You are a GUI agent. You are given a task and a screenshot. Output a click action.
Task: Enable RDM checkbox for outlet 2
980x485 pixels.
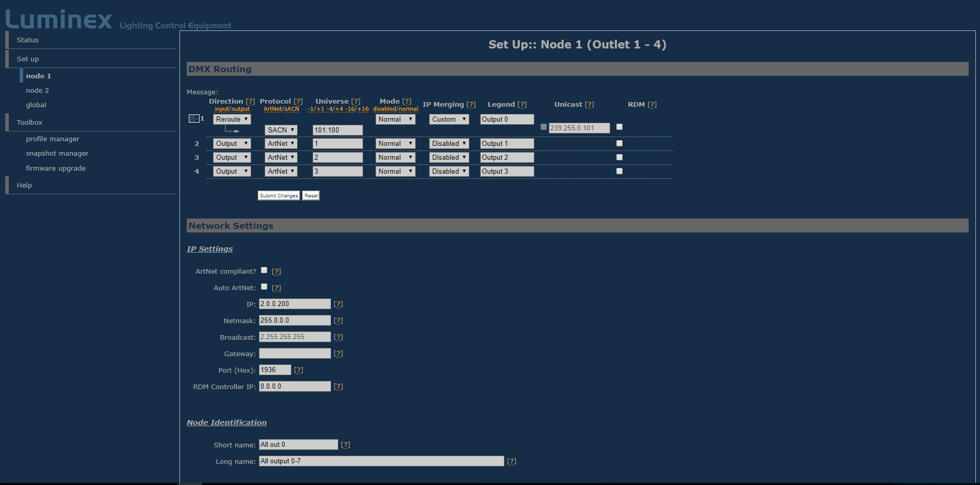[619, 143]
